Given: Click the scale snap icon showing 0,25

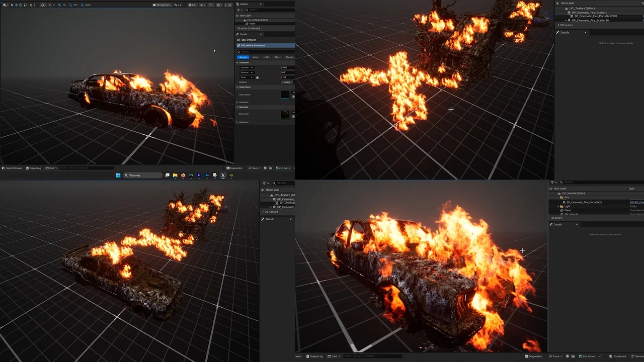Looking at the screenshot, I should coord(83,5).
